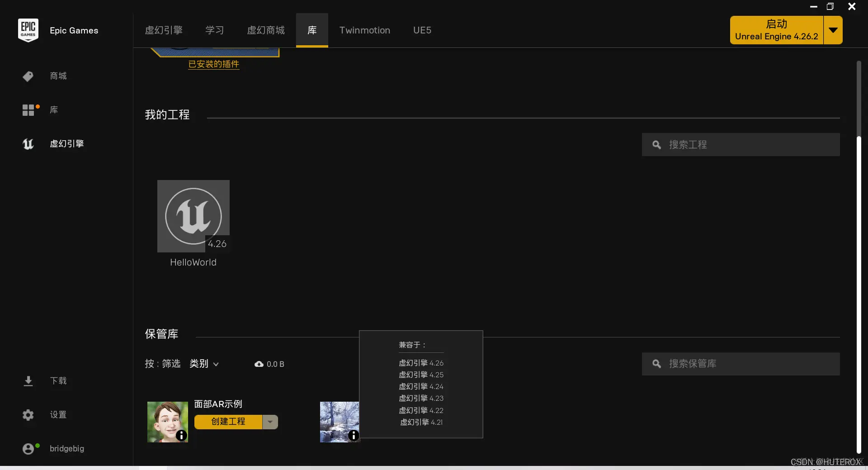This screenshot has width=868, height=470.
Task: Click the cloud storage icon beside 0.0 B
Action: 259,364
